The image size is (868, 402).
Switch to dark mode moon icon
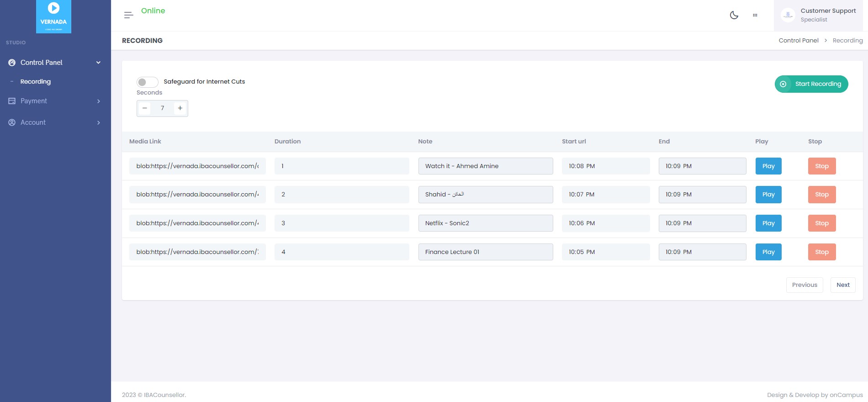734,15
